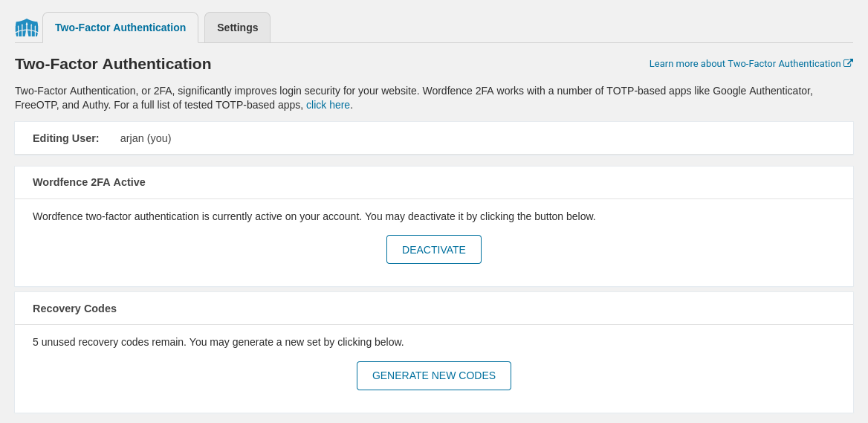Click the "Google Authenticator" text in the intro

pyautogui.click(x=762, y=91)
